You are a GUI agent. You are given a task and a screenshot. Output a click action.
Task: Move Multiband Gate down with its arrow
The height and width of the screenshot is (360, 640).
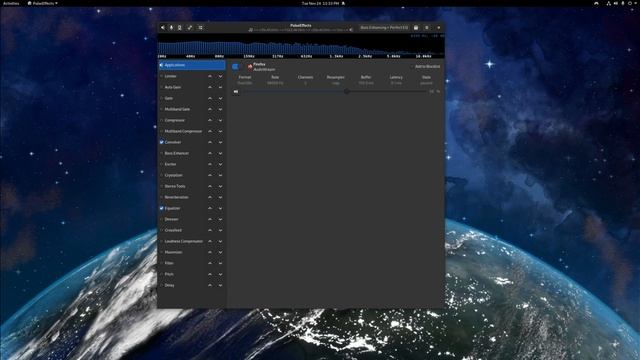(220, 109)
